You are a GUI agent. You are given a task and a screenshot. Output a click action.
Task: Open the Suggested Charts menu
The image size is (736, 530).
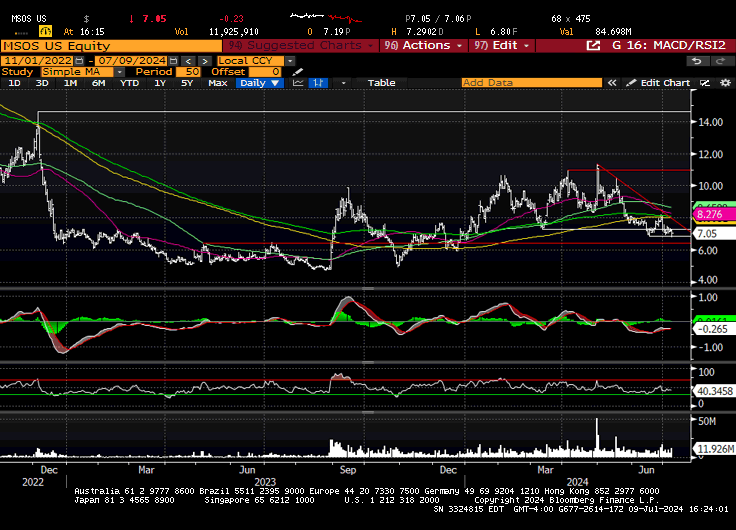pos(301,46)
